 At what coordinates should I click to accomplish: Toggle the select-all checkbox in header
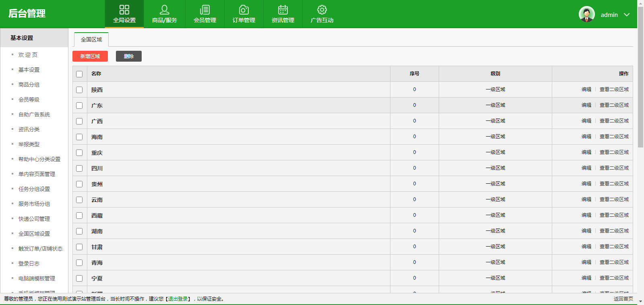(x=79, y=74)
